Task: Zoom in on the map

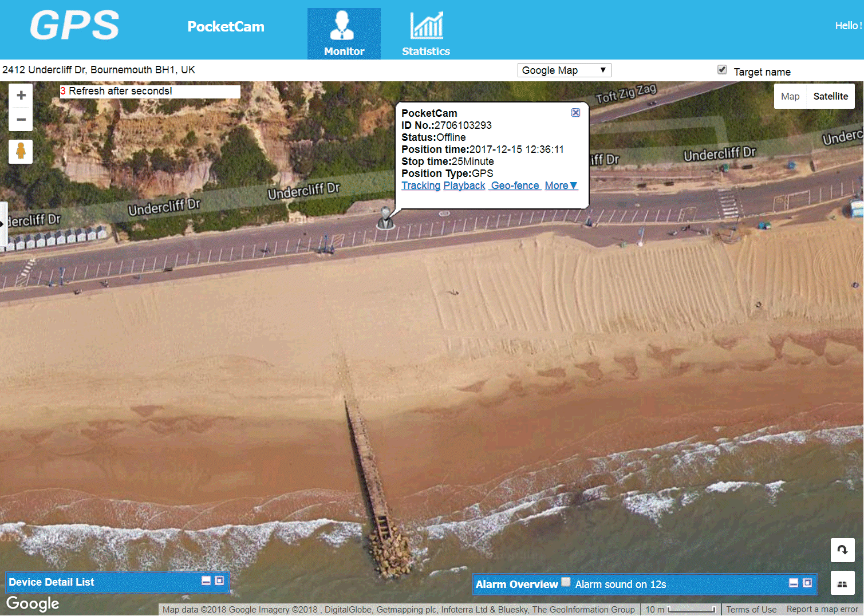Action: tap(21, 96)
